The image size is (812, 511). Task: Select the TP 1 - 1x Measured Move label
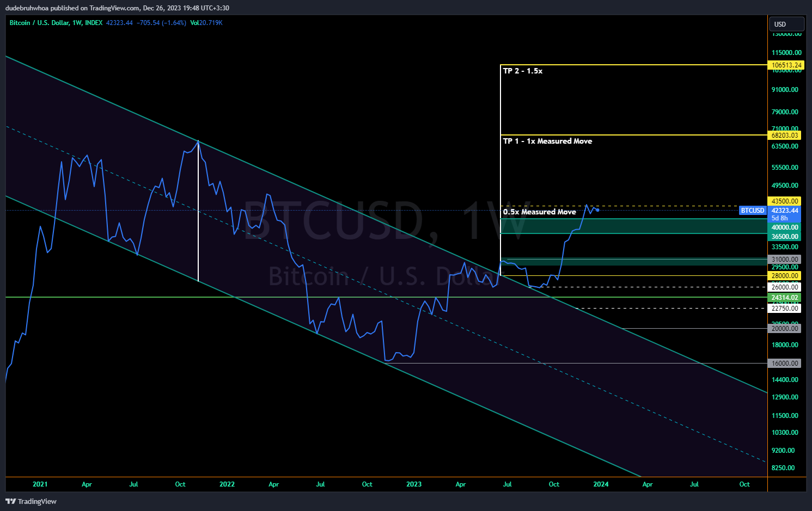pos(547,141)
